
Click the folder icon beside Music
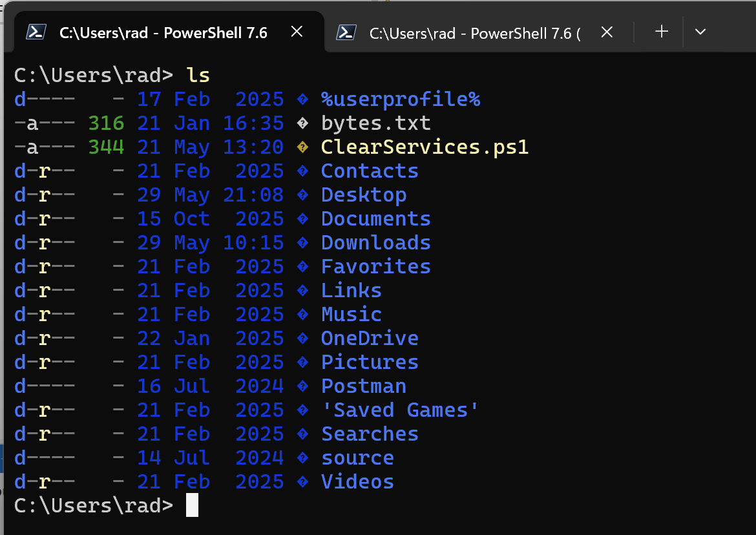303,315
